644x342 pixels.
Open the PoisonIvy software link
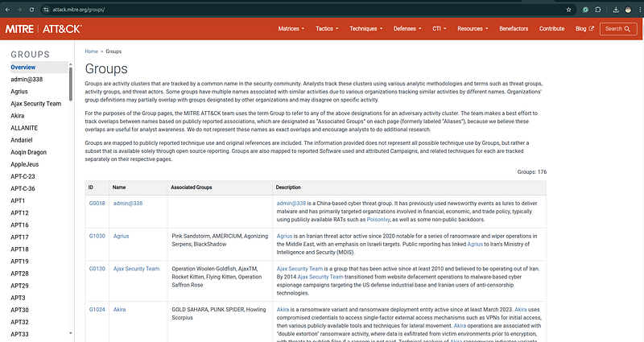[x=378, y=220]
